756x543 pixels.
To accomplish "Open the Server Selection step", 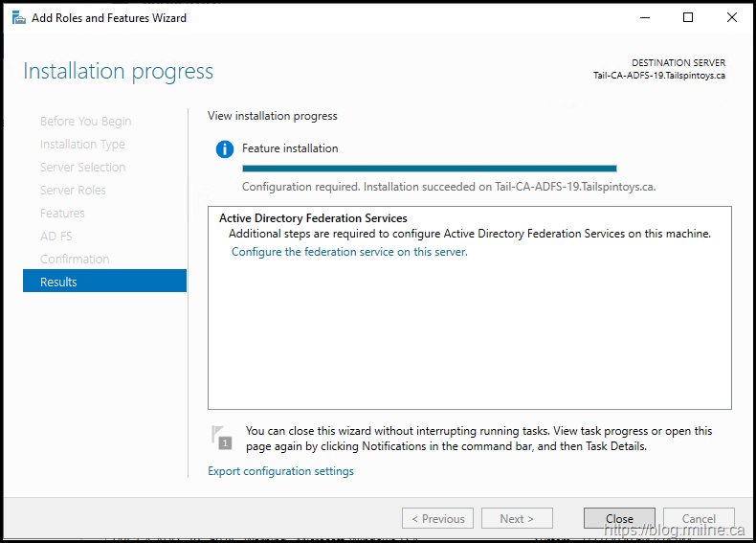I will (x=82, y=168).
